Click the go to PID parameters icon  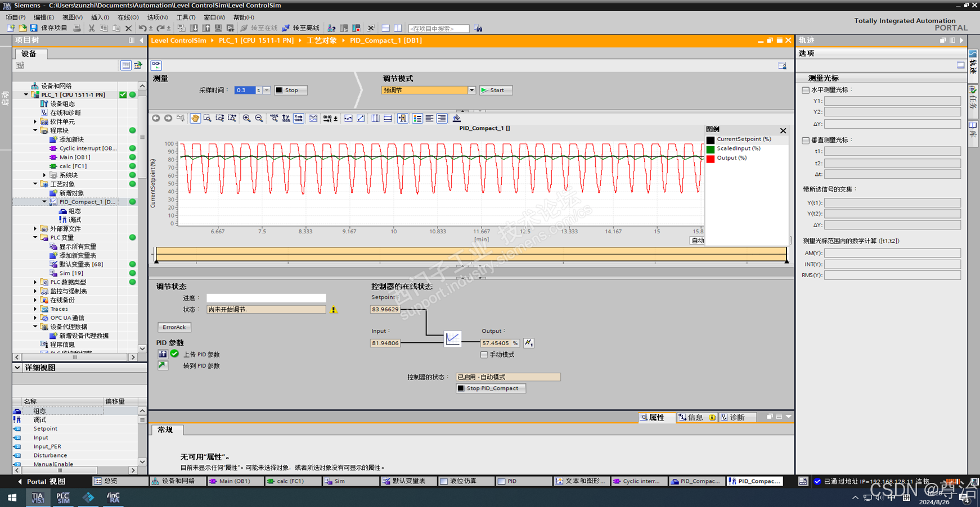(x=163, y=365)
